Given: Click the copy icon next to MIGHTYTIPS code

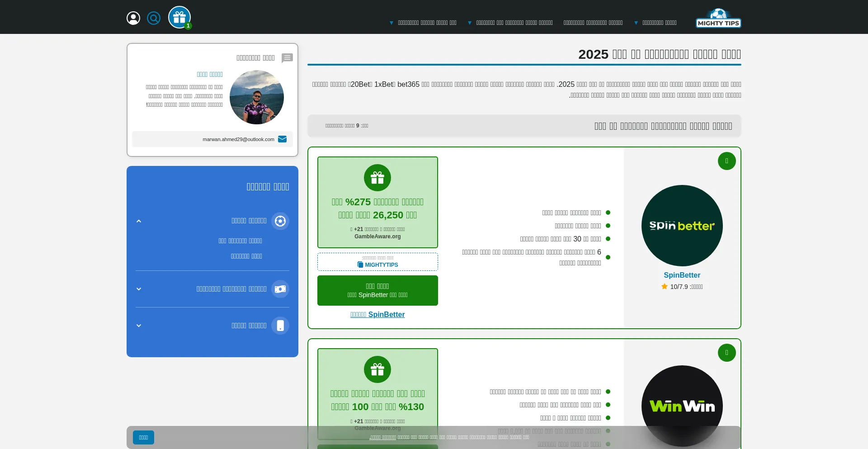Looking at the screenshot, I should point(360,265).
